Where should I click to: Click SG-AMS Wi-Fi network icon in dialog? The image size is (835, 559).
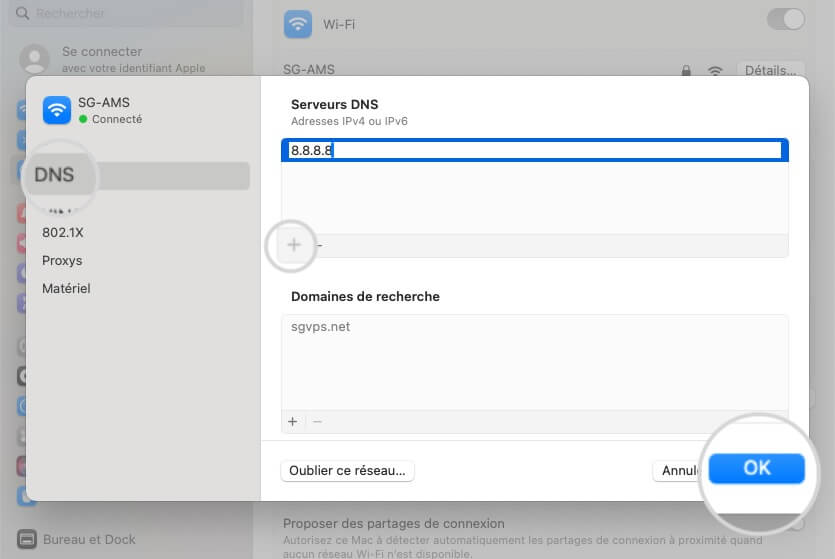coord(56,110)
